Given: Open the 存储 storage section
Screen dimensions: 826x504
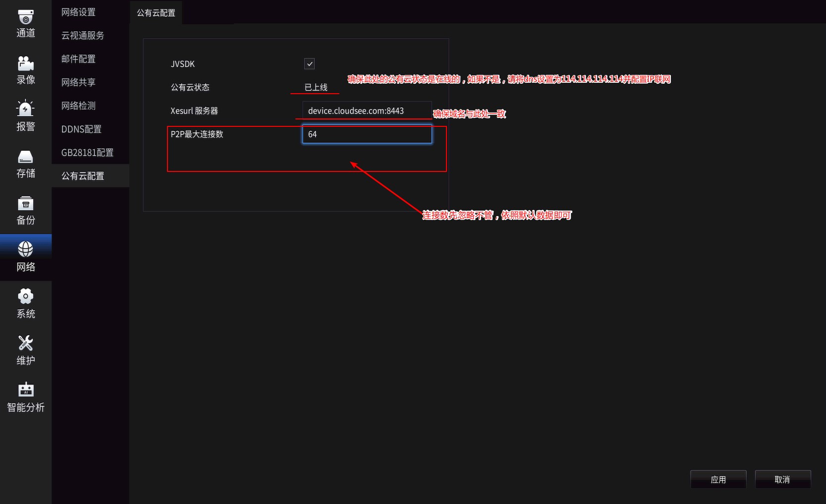Looking at the screenshot, I should click(x=26, y=164).
